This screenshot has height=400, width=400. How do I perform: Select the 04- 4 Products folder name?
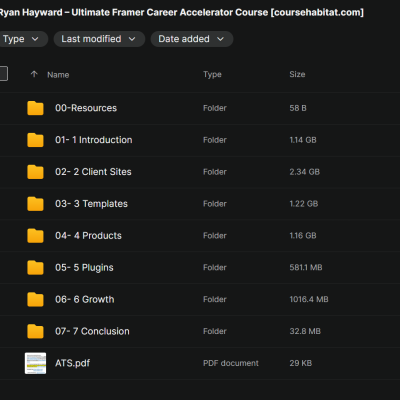pos(88,236)
